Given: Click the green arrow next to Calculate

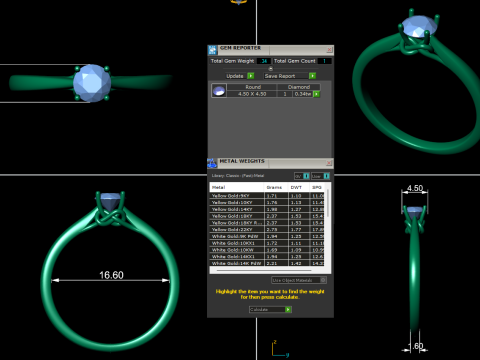Looking at the screenshot, I should click(x=288, y=310).
